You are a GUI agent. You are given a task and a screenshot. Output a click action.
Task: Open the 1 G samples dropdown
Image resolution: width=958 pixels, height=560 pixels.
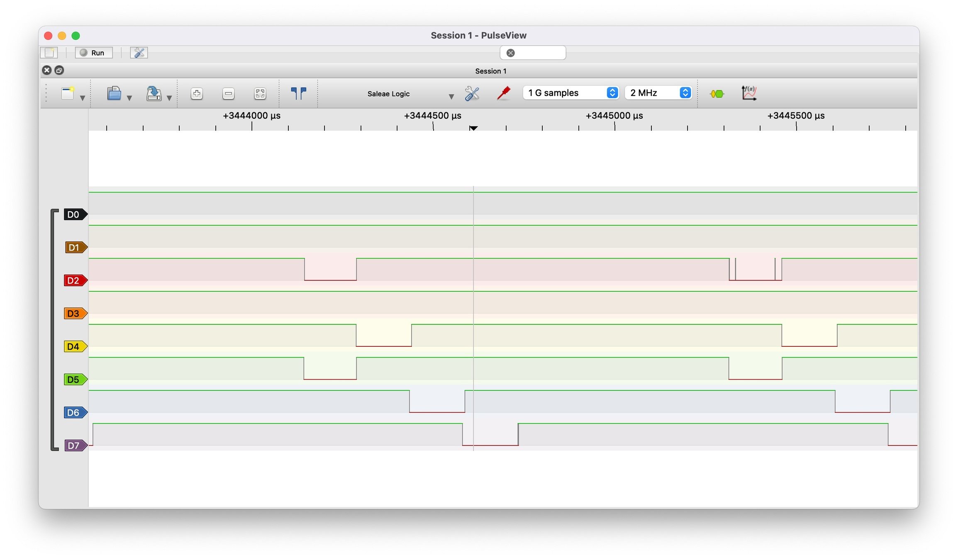click(x=570, y=93)
